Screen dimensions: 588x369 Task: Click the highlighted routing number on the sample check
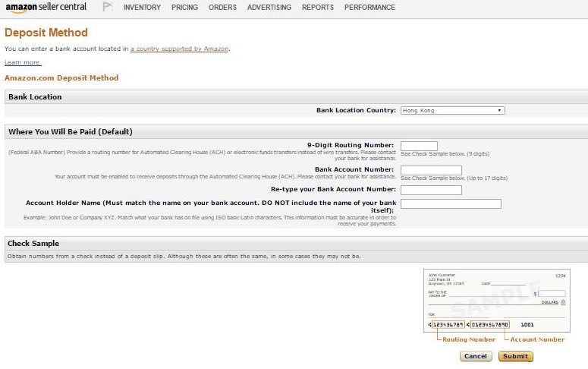tap(448, 324)
